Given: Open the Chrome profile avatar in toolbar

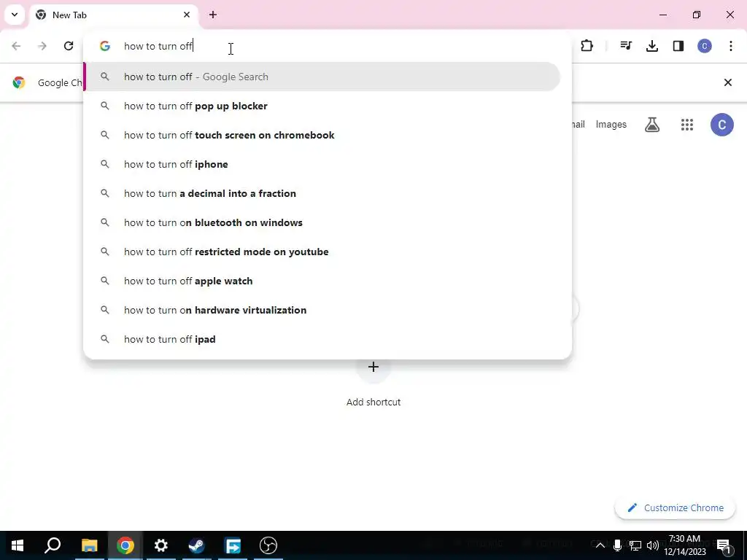Looking at the screenshot, I should [705, 46].
